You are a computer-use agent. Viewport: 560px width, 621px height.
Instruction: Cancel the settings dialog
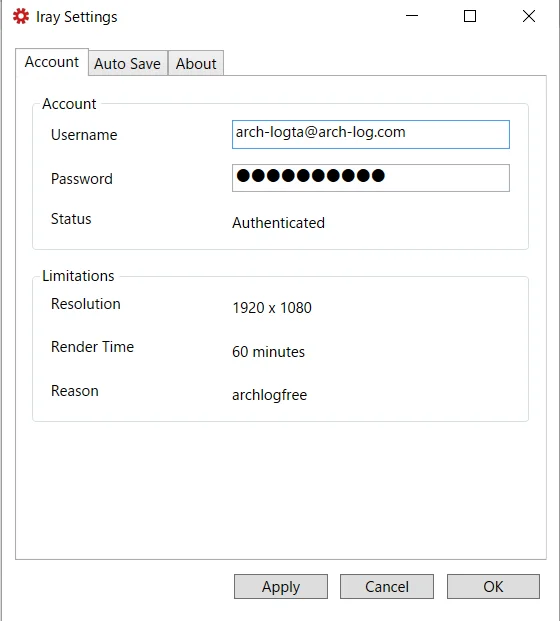387,587
